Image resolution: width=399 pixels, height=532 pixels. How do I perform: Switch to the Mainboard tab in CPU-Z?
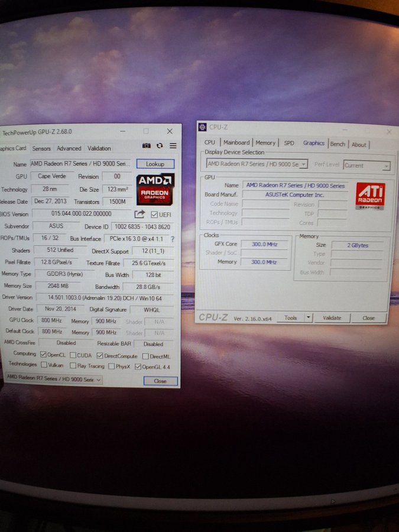236,142
